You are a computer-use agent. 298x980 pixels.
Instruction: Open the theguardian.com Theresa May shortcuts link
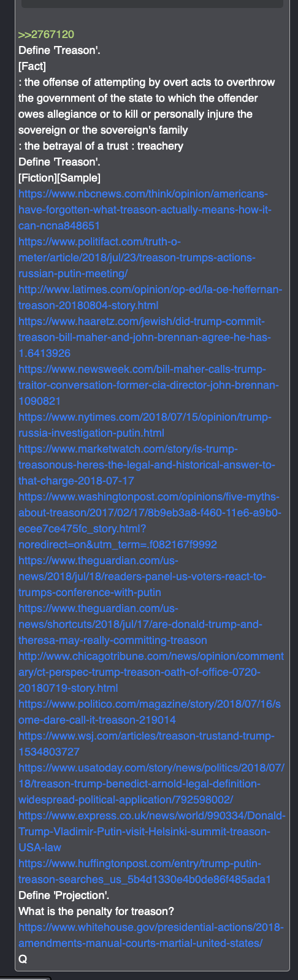140,624
